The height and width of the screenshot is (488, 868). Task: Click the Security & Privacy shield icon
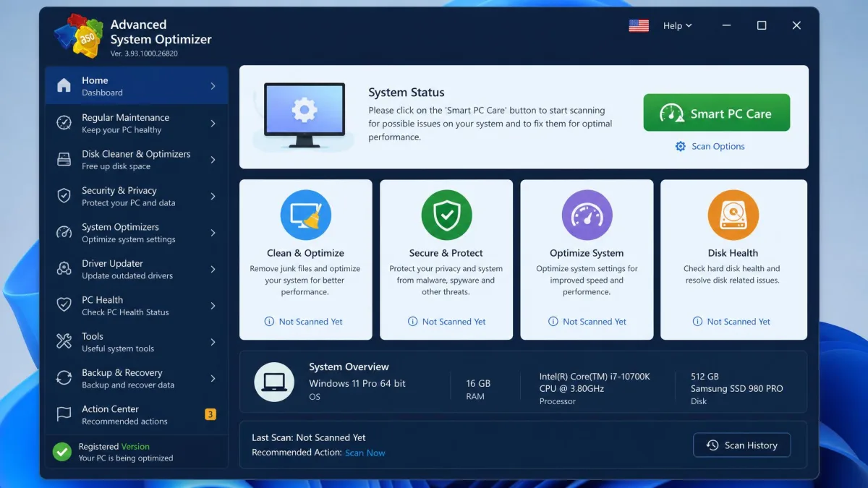(64, 196)
